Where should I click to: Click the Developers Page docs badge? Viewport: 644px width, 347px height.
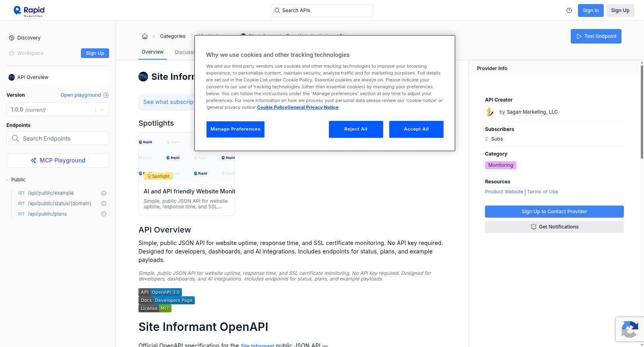point(167,300)
